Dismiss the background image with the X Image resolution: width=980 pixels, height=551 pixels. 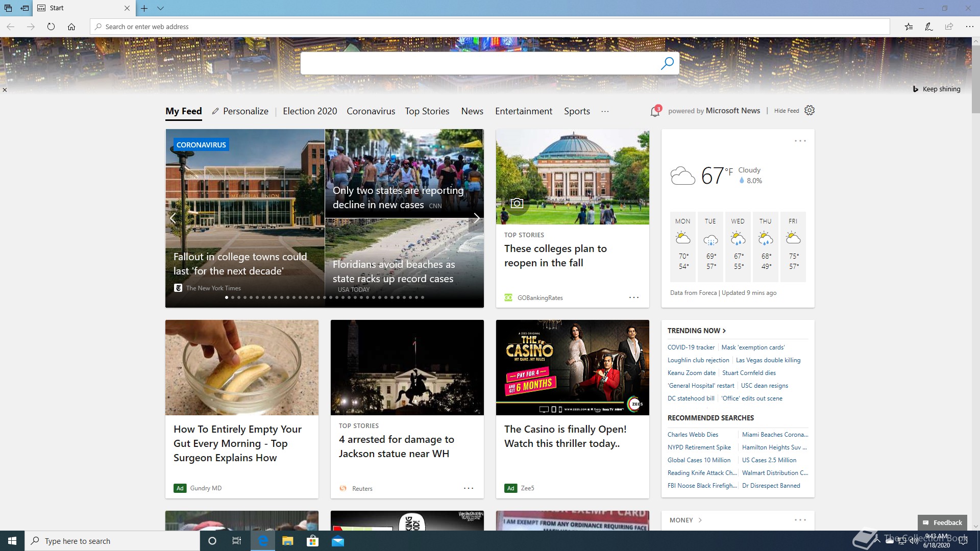coord(5,90)
